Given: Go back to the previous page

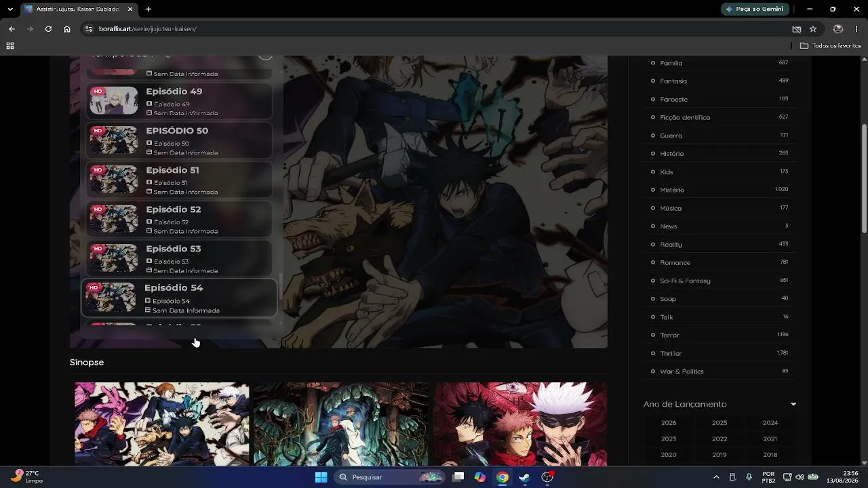Looking at the screenshot, I should (x=12, y=29).
